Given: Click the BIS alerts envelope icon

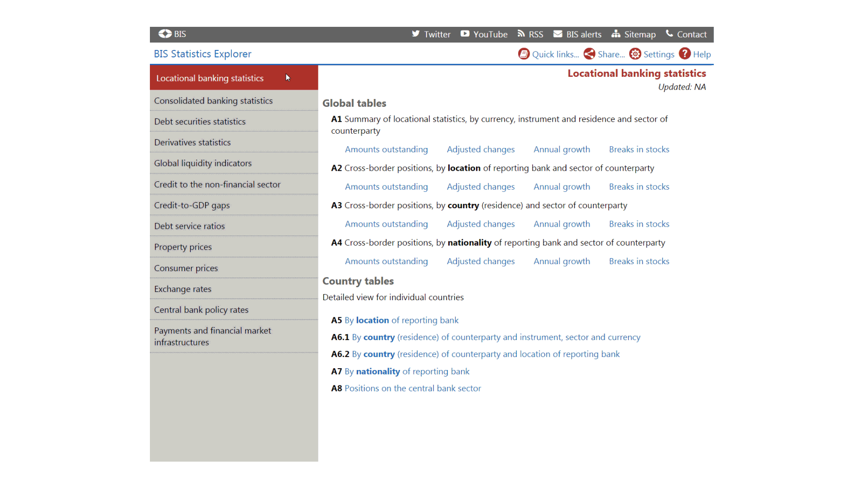Looking at the screenshot, I should 558,34.
